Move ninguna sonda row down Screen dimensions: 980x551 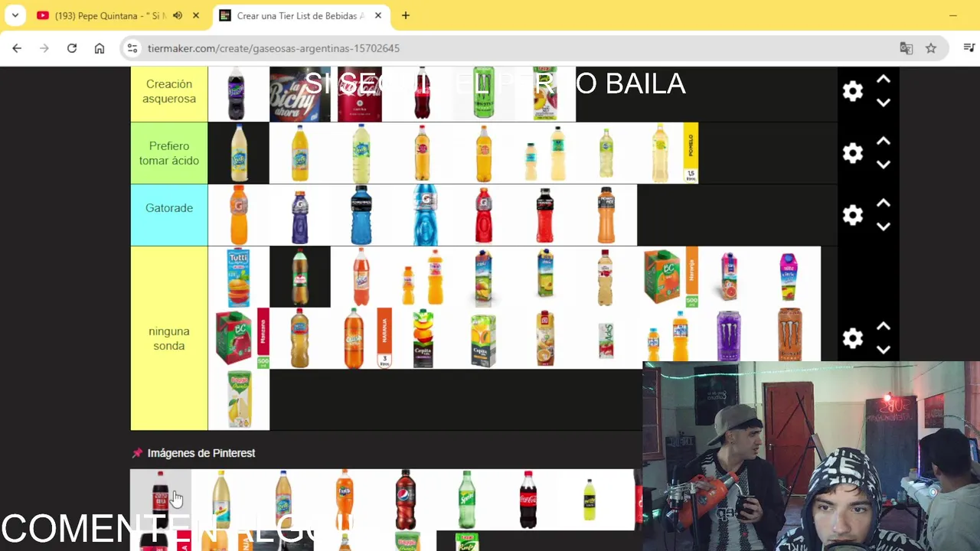pyautogui.click(x=883, y=350)
